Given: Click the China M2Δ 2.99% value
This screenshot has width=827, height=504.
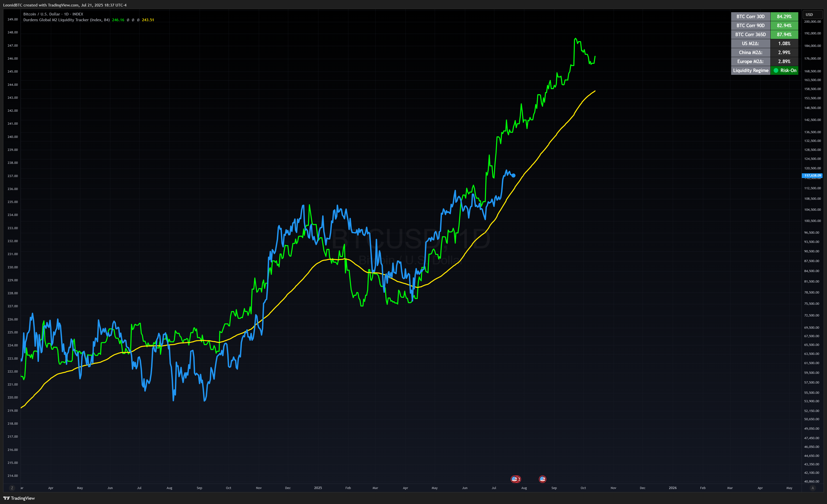Looking at the screenshot, I should 784,52.
